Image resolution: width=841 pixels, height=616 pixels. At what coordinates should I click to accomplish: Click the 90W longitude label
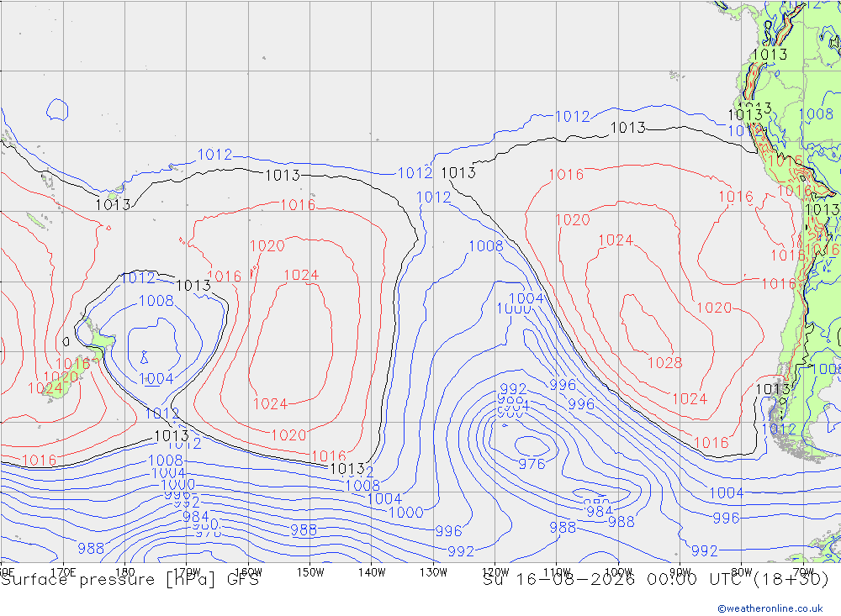coord(680,572)
